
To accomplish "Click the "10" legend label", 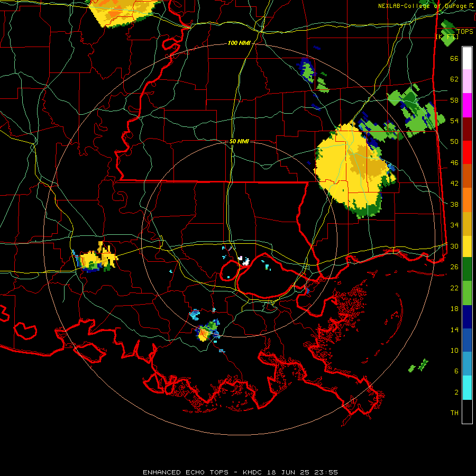I will coord(454,350).
